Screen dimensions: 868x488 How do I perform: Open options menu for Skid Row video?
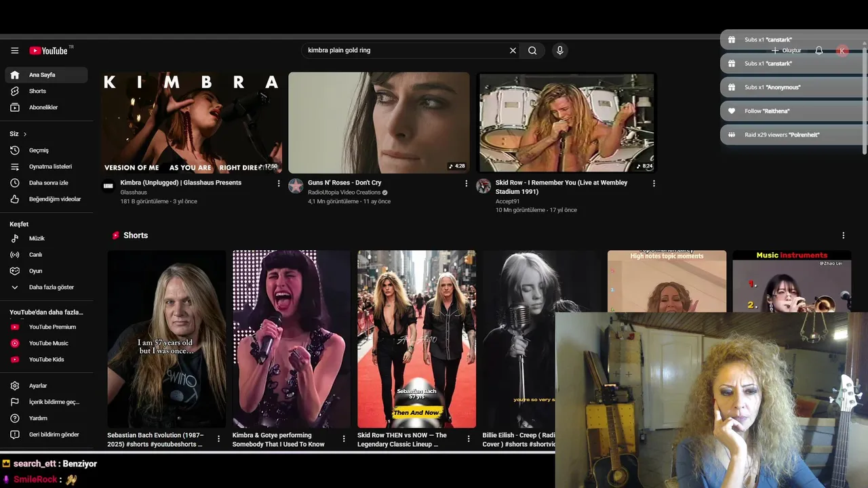pos(654,183)
